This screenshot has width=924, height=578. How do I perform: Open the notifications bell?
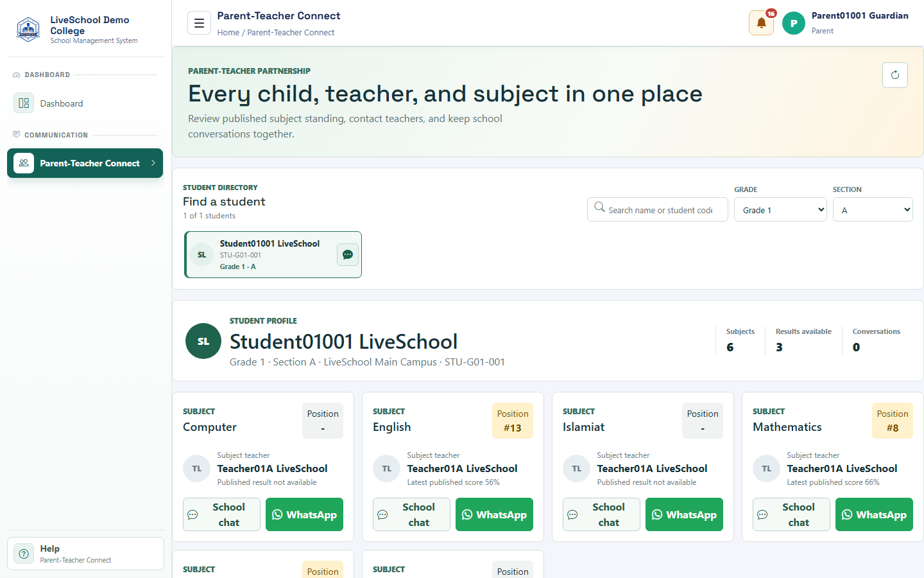(x=761, y=23)
